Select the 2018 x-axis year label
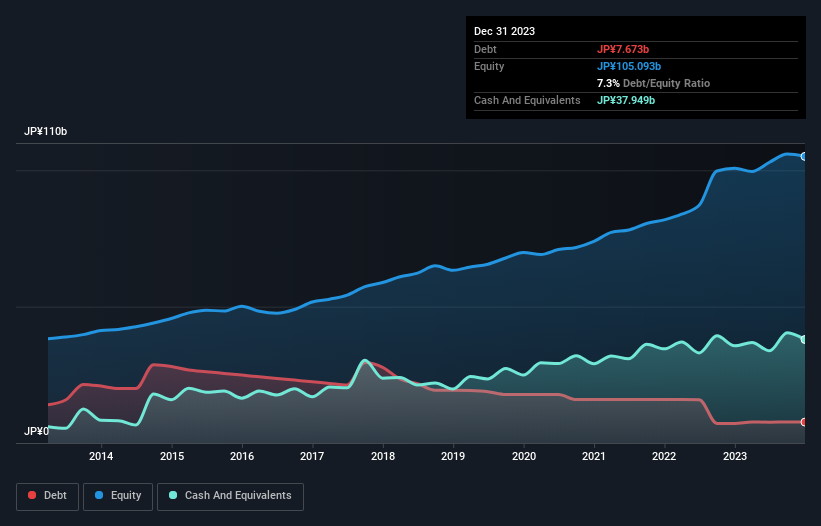Viewport: 821px width, 526px height. pyautogui.click(x=382, y=457)
